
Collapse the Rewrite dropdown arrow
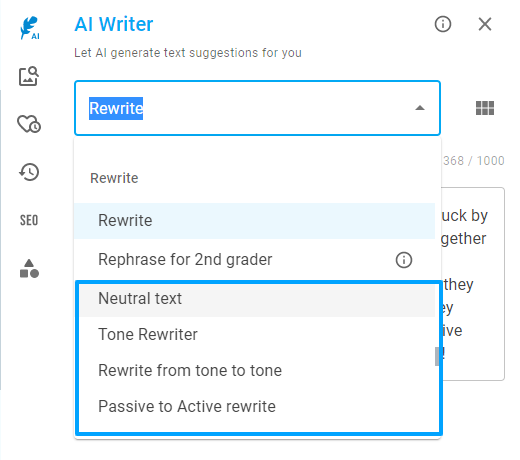click(x=420, y=108)
